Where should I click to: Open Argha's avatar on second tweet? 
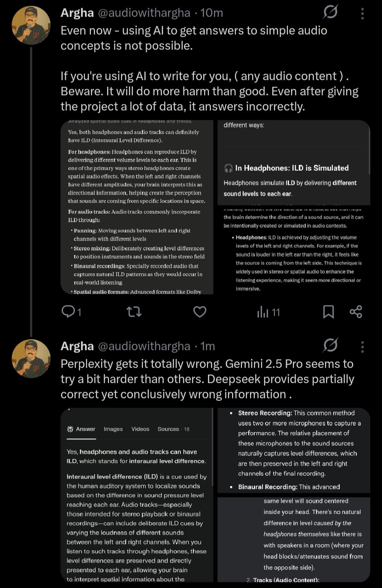(x=31, y=359)
